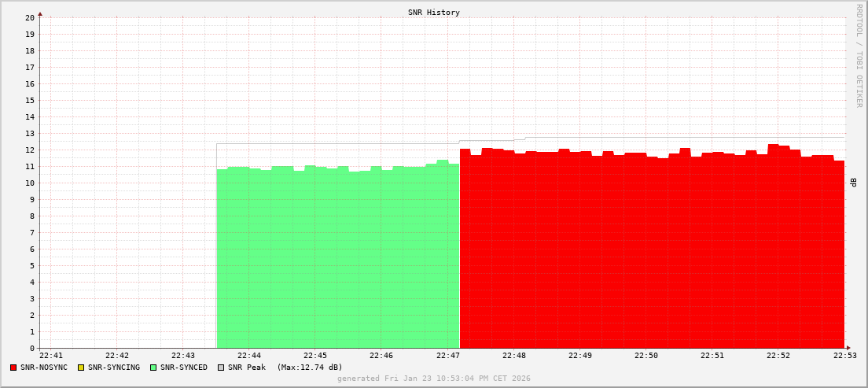This screenshot has height=388, width=868.
Task: Click the grey SNR Peak legend swatch
Action: pyautogui.click(x=220, y=368)
